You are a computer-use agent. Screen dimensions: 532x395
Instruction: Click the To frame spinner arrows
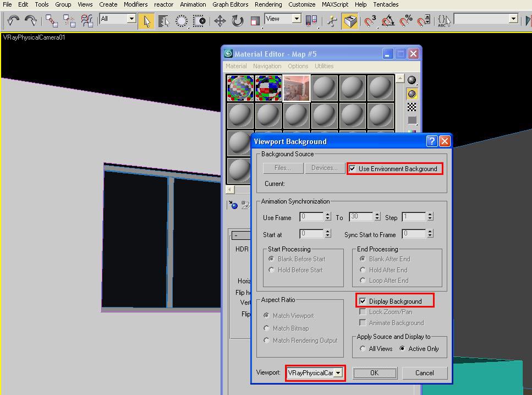click(377, 217)
